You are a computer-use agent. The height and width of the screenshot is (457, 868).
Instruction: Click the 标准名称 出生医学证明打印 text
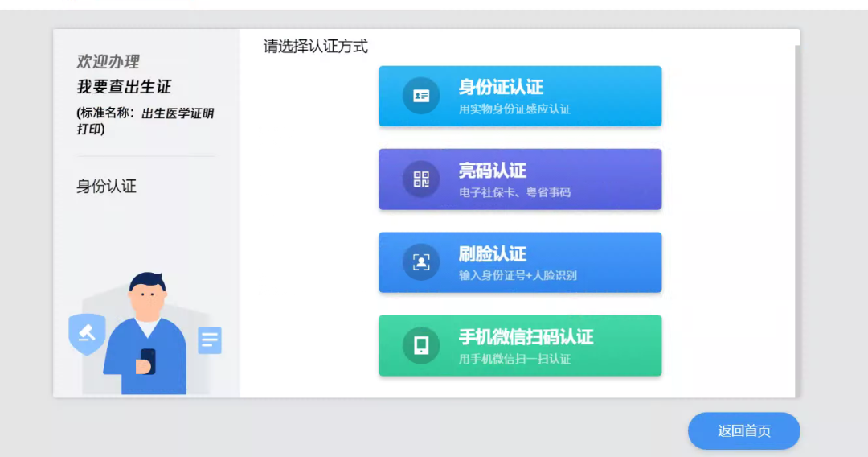[x=145, y=121]
